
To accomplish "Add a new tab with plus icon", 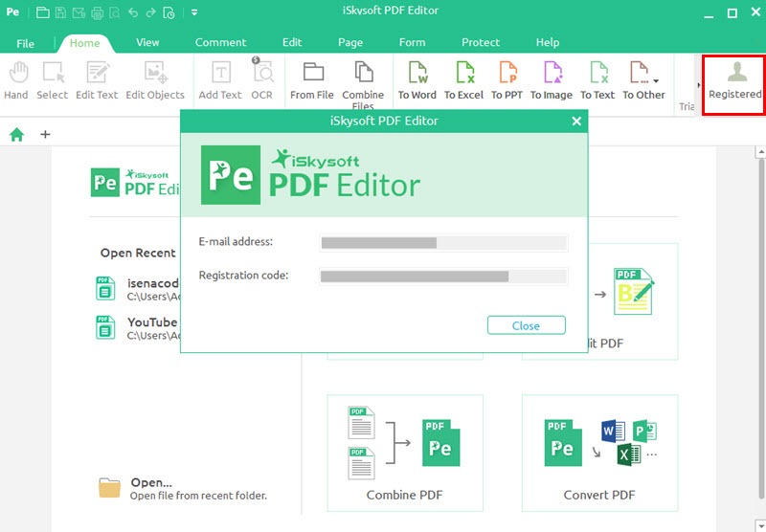I will pos(45,134).
